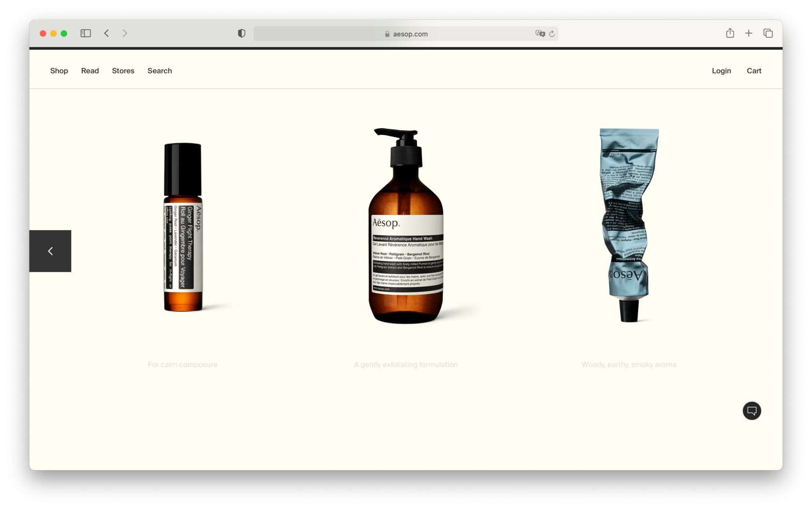This screenshot has width=812, height=509.
Task: Click the 'For calm composure' caption
Action: pos(183,364)
